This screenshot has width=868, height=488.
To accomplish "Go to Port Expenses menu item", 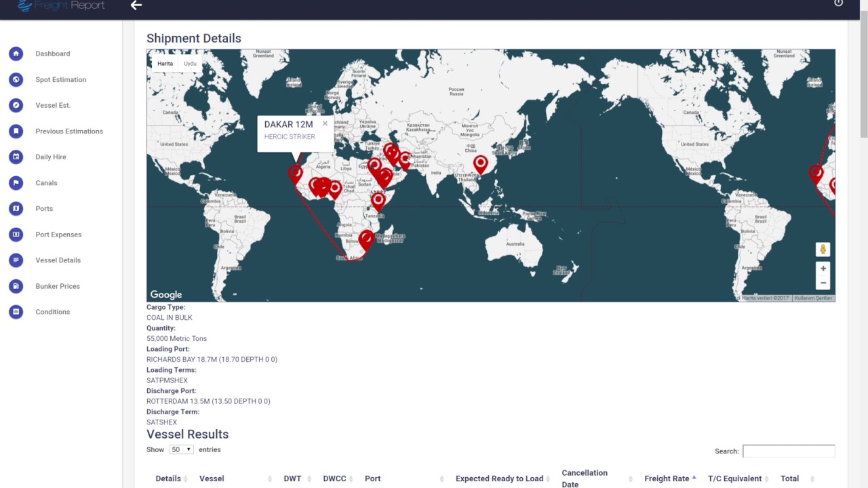I will coord(58,235).
